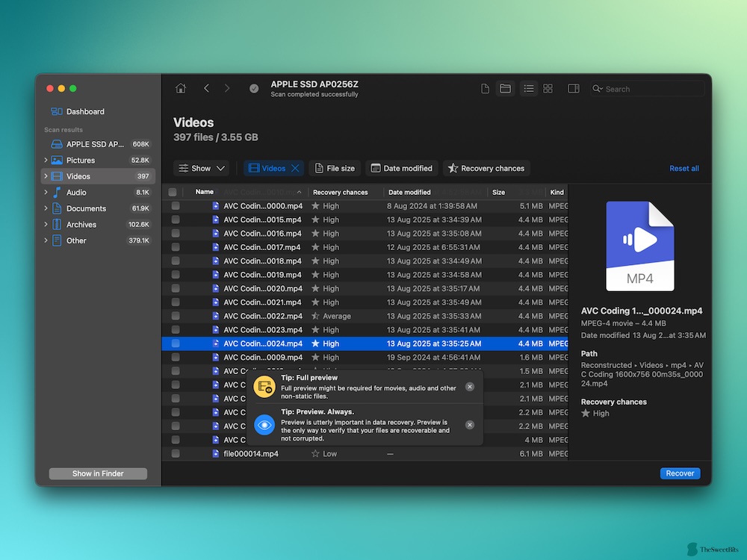Open the Show filter dropdown
Screen dimensions: 747x560
pyautogui.click(x=201, y=168)
